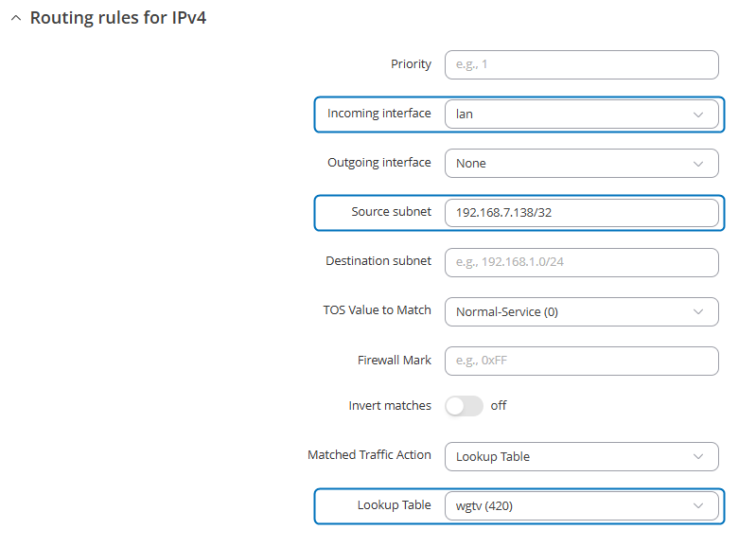This screenshot has height=547, width=756.
Task: Focus the Destination subnet input field
Action: (582, 262)
